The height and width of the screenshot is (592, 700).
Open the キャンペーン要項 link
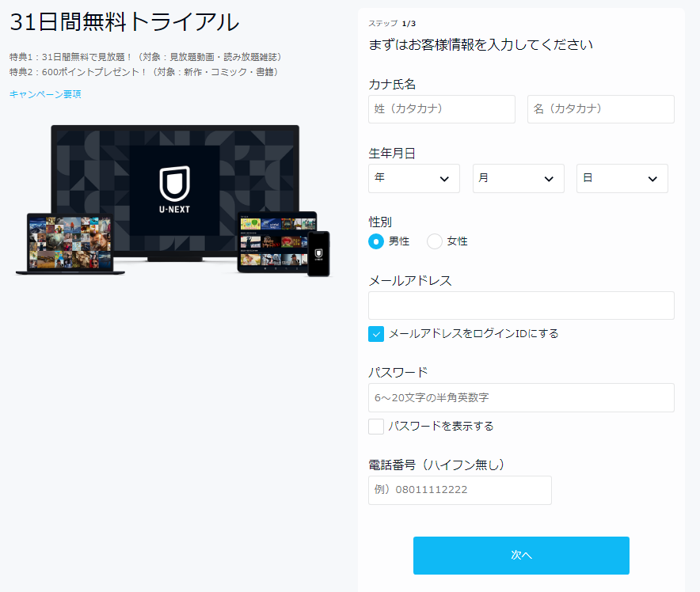(45, 94)
